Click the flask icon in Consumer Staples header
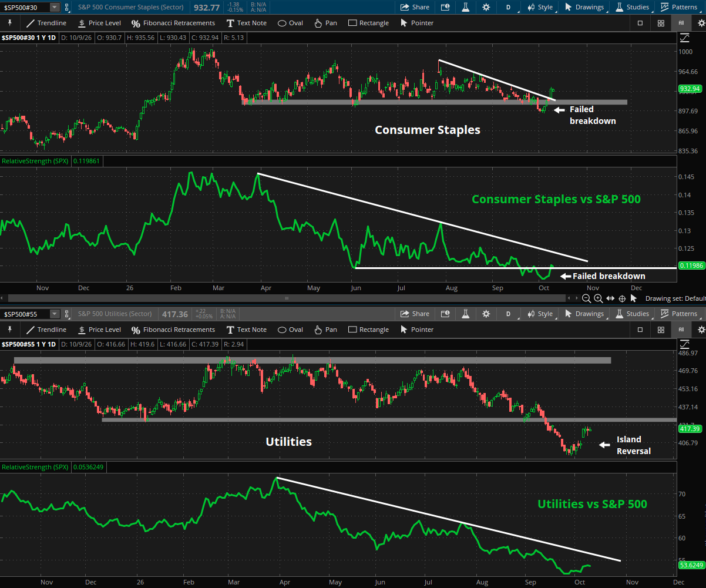The height and width of the screenshot is (588, 706). (466, 7)
